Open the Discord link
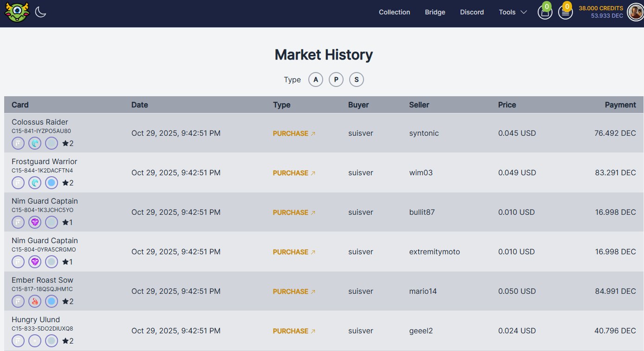 (472, 12)
